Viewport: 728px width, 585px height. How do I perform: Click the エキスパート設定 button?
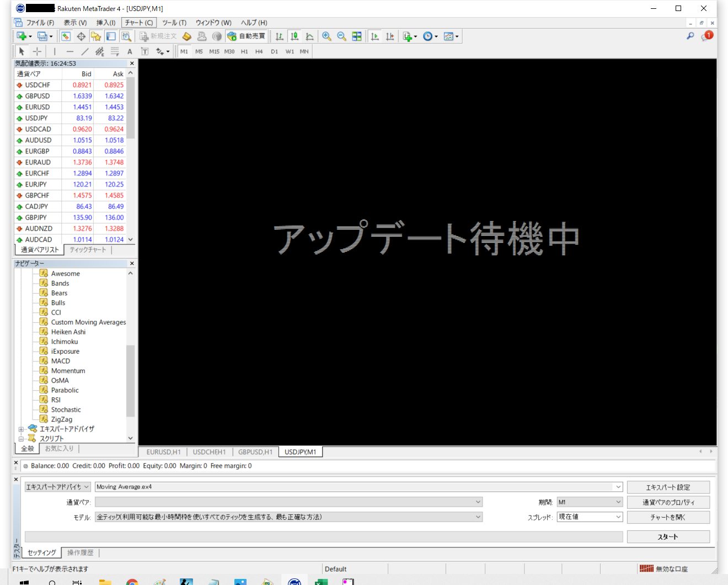[668, 487]
